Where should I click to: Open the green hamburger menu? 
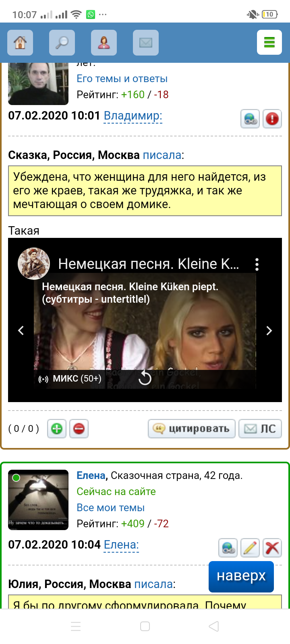(269, 42)
